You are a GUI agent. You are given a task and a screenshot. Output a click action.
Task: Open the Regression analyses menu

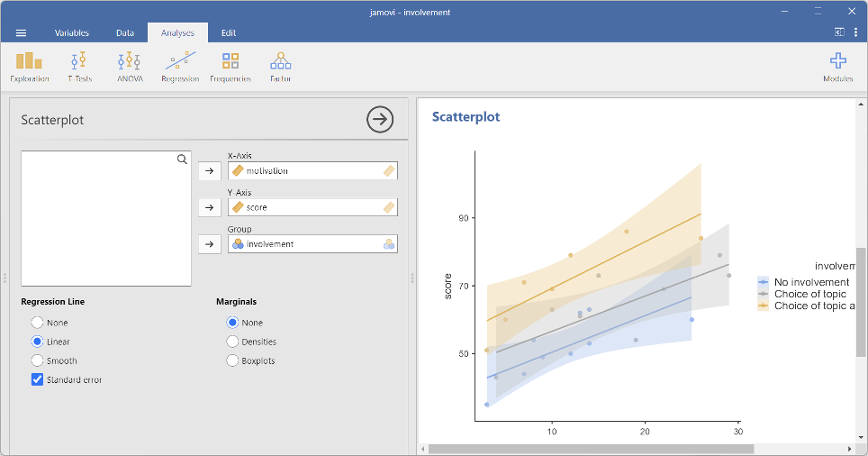180,67
